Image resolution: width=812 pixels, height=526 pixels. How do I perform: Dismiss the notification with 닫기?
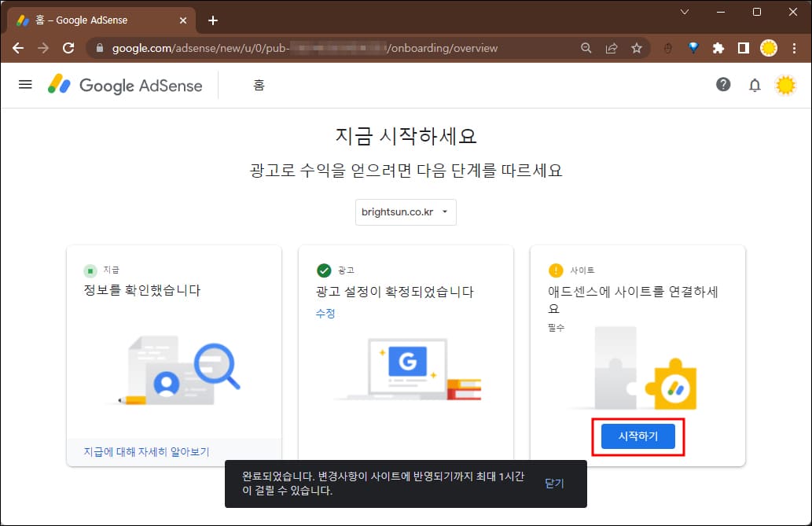point(554,484)
